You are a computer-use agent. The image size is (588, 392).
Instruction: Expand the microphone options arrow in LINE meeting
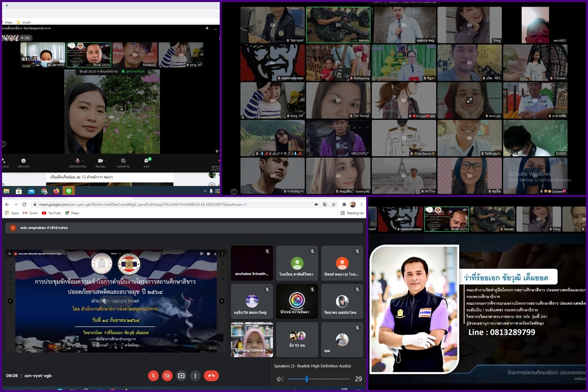click(83, 160)
